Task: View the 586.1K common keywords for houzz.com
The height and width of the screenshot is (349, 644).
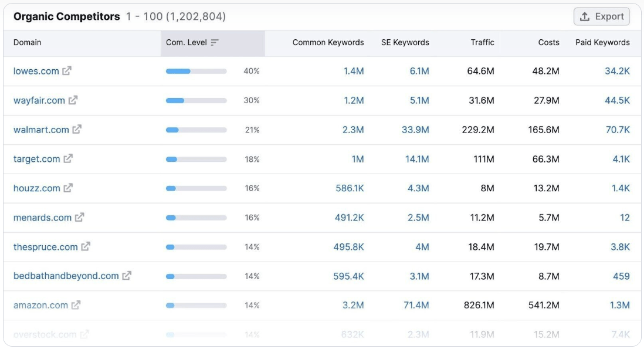Action: (350, 188)
